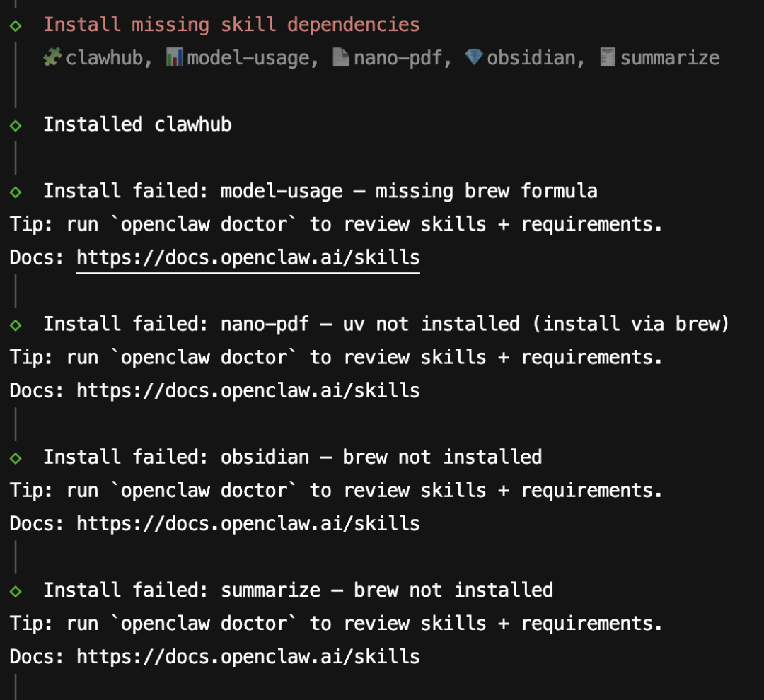Click the puzzle piece icon beside clawhub
Viewport: 764px width, 700px height.
pos(53,57)
